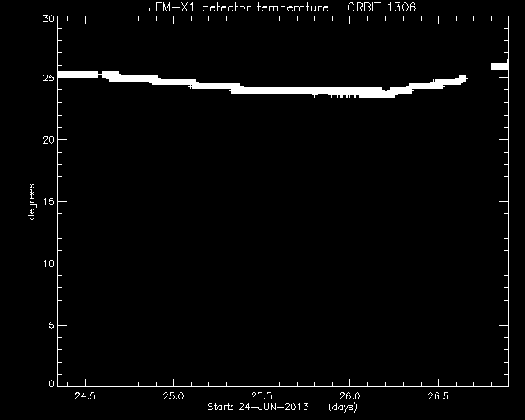This screenshot has width=525, height=420.
Task: Click the plot title JEM-X1 detector temperature
Action: tap(239, 7)
